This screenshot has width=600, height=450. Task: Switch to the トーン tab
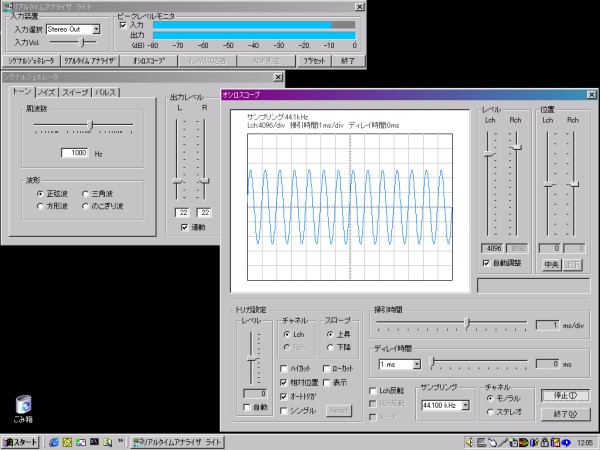[22, 91]
